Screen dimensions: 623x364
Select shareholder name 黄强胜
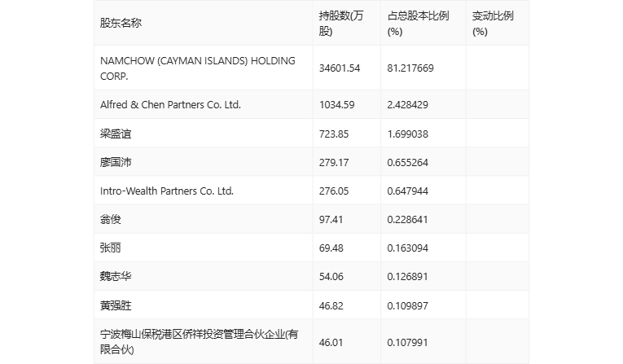click(115, 305)
